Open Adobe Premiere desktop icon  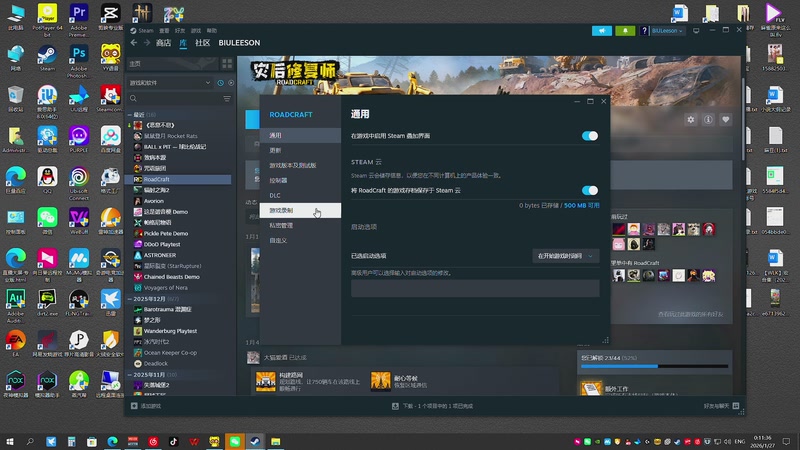coord(79,20)
